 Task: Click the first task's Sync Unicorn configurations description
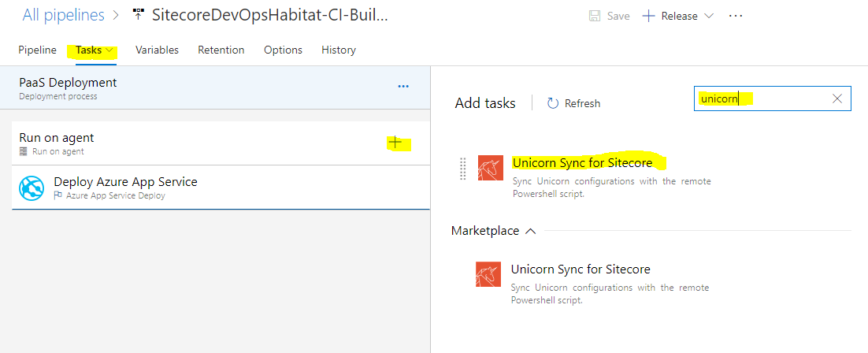(612, 188)
